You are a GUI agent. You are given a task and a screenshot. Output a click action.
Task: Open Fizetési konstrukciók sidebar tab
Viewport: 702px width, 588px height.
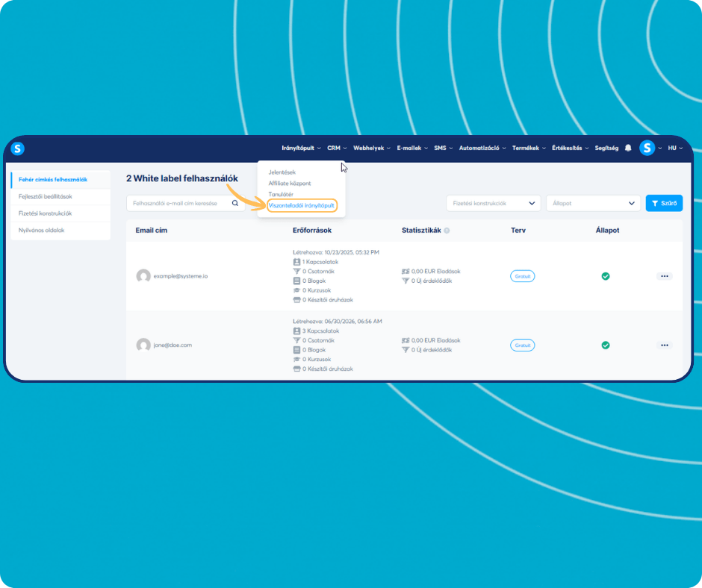[x=60, y=213]
